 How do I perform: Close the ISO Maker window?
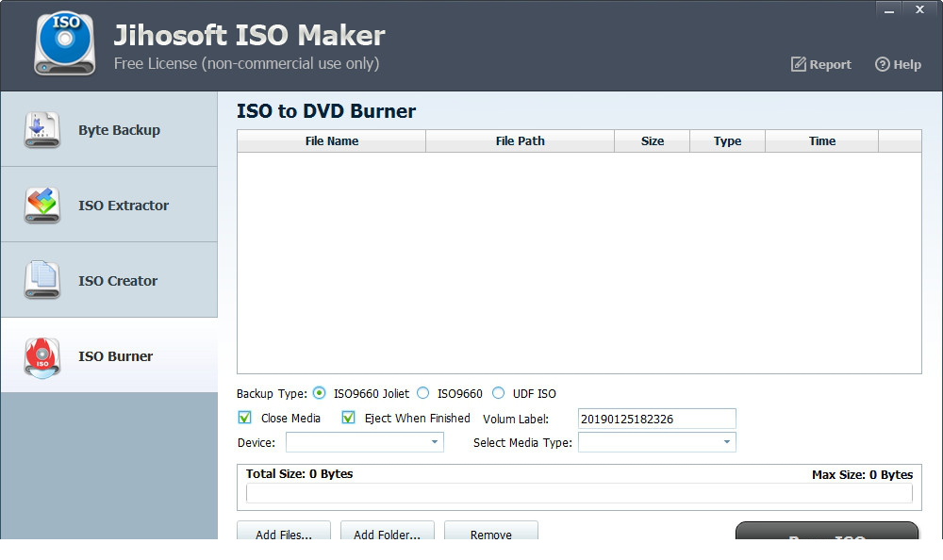919,9
